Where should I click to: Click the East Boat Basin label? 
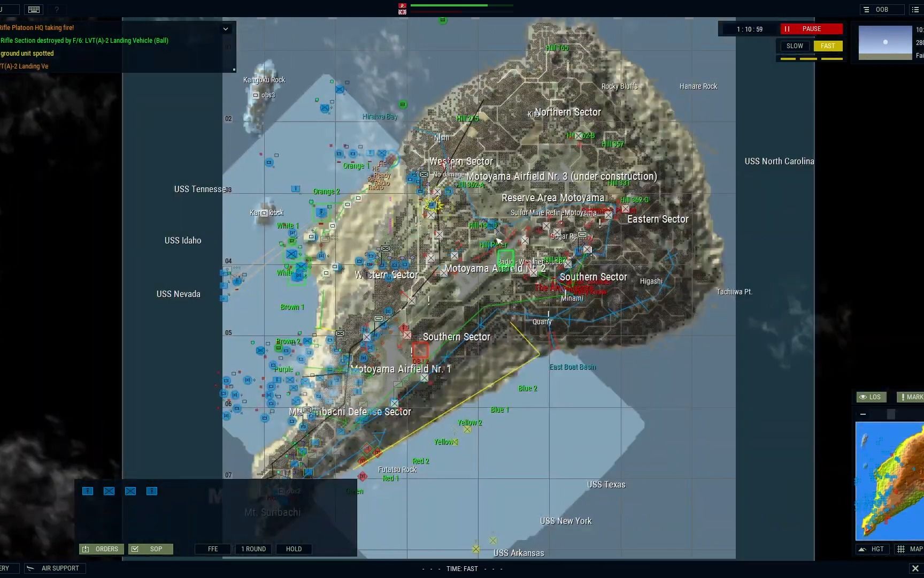tap(573, 367)
